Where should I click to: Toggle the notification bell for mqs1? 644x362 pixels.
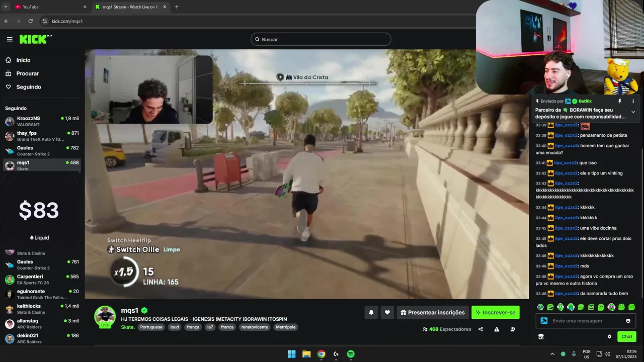[371, 312]
